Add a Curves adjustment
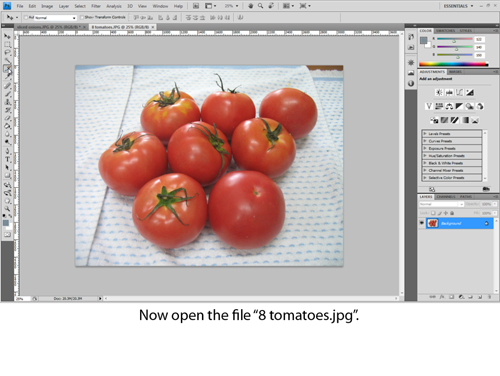Image resolution: width=500 pixels, height=376 pixels. 459,92
